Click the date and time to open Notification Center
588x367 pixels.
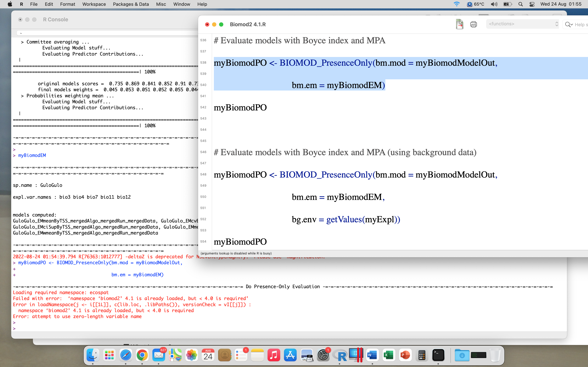coord(561,4)
